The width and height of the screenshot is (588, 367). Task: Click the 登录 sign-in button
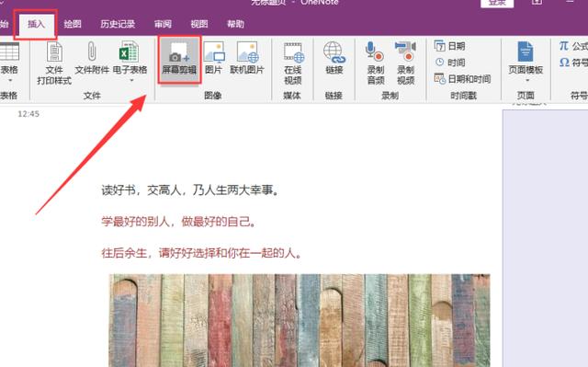click(x=497, y=3)
